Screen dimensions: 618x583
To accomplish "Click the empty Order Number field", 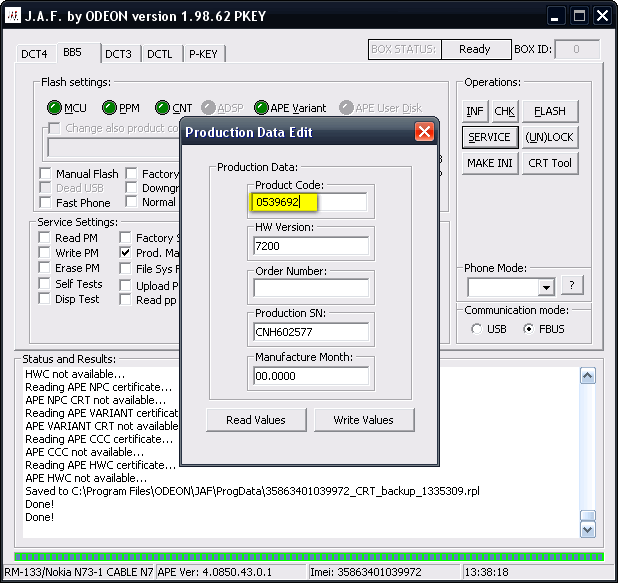I will 311,288.
